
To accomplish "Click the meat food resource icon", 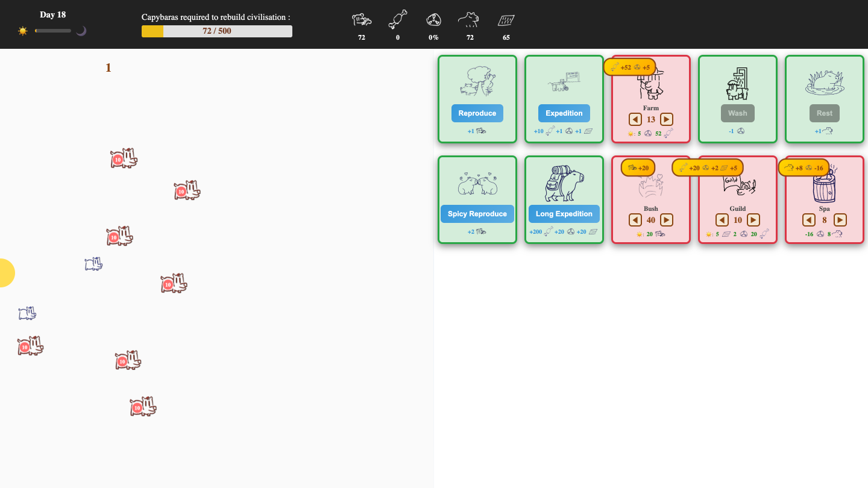I will (398, 20).
